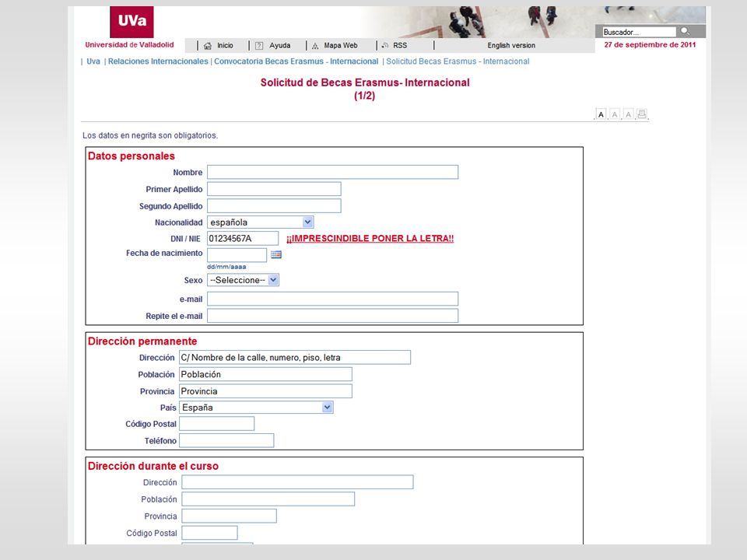The image size is (747, 560).
Task: Click the IMPRESCINDIBLE PONER LA LETRA warning
Action: (370, 239)
